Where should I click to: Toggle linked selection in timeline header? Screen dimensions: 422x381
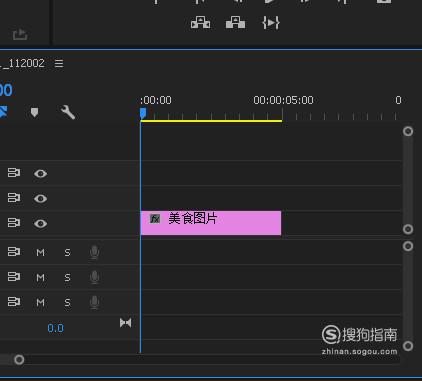click(x=3, y=112)
